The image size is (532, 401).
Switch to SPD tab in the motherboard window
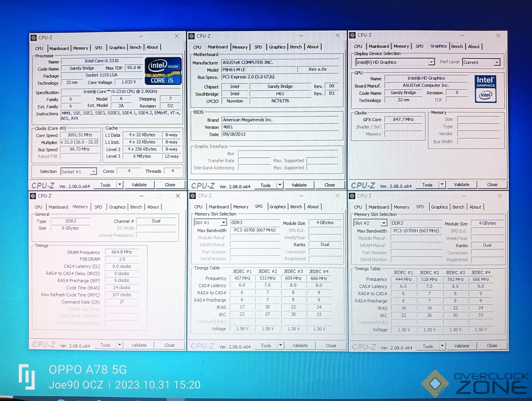[x=258, y=47]
